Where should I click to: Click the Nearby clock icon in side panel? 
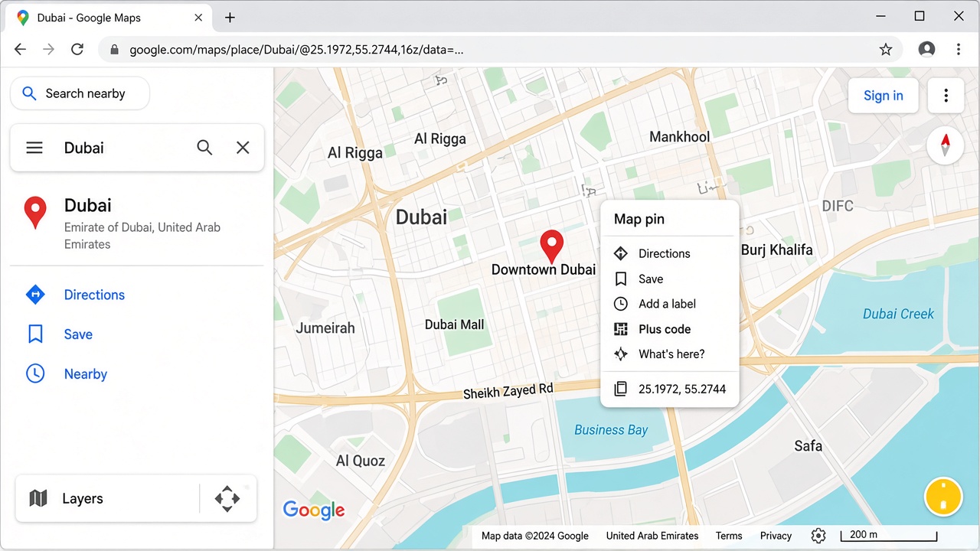(x=35, y=374)
